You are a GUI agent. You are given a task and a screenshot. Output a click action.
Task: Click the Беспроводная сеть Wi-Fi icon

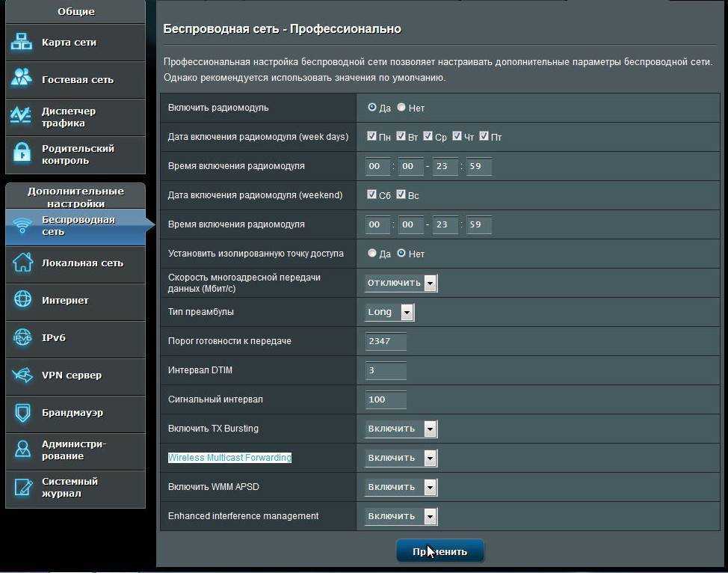22,226
